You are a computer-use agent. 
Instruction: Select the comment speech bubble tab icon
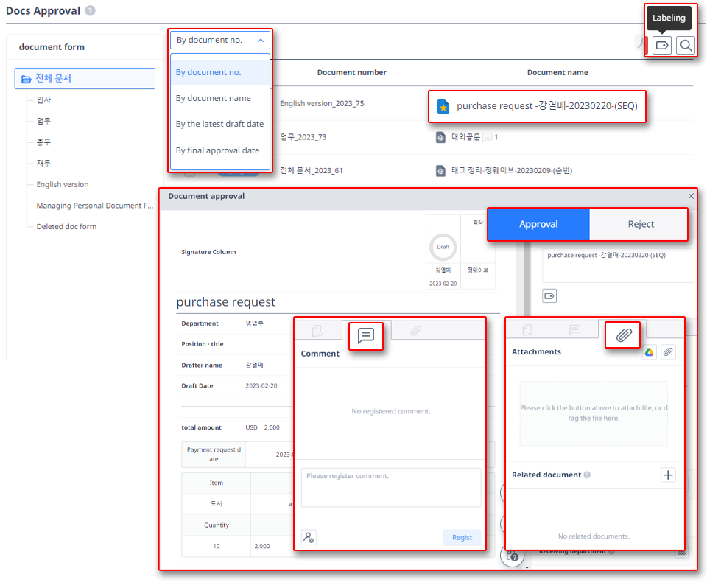366,336
